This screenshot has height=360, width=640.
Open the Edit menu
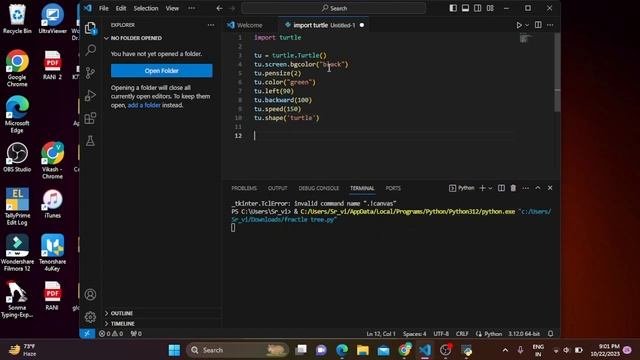coord(121,8)
